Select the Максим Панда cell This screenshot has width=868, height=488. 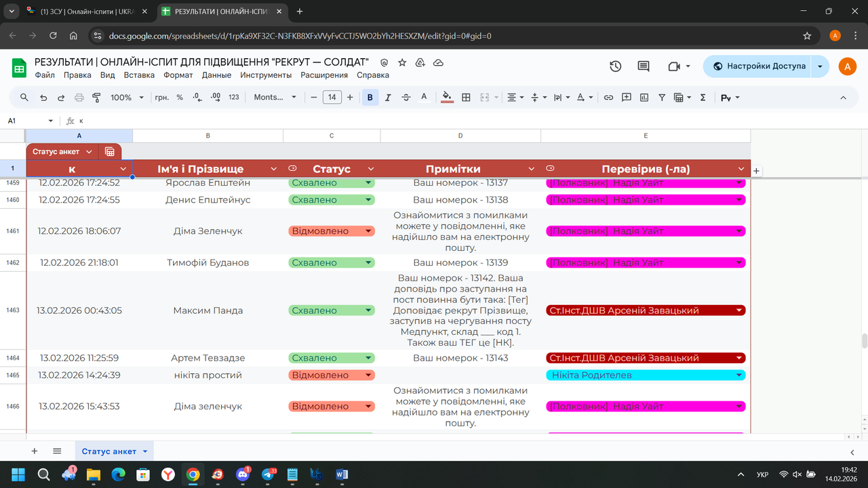(208, 310)
